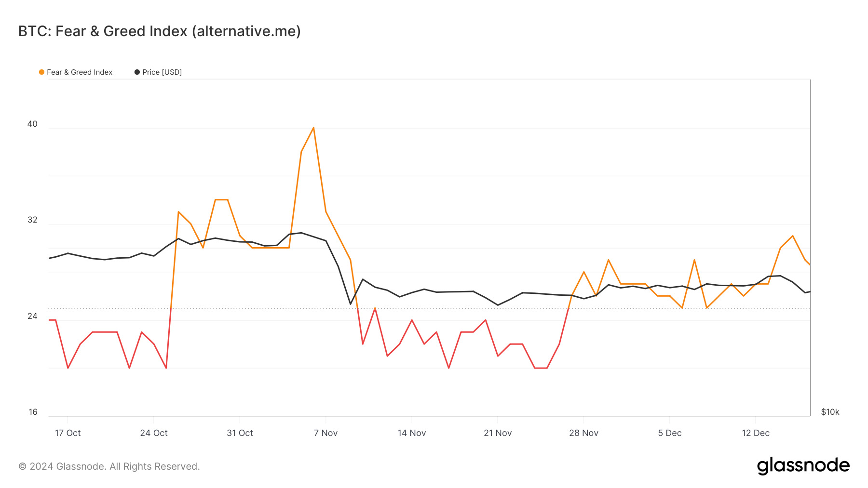Select the 17 Oct date label

coord(68,433)
